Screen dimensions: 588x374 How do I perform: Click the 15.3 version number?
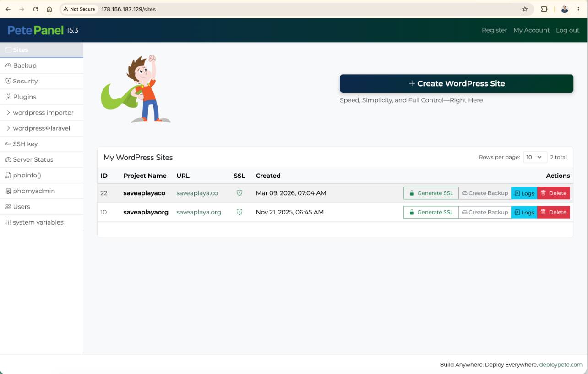tap(72, 30)
